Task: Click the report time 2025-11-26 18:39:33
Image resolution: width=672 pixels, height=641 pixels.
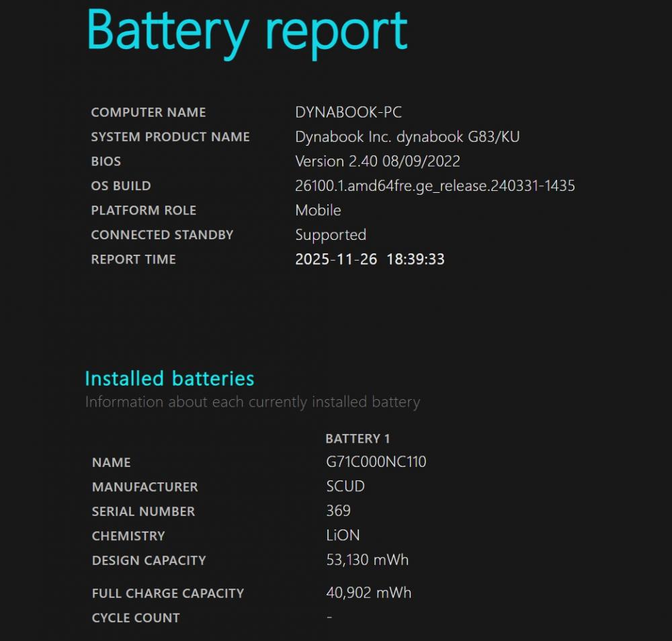Action: click(370, 259)
